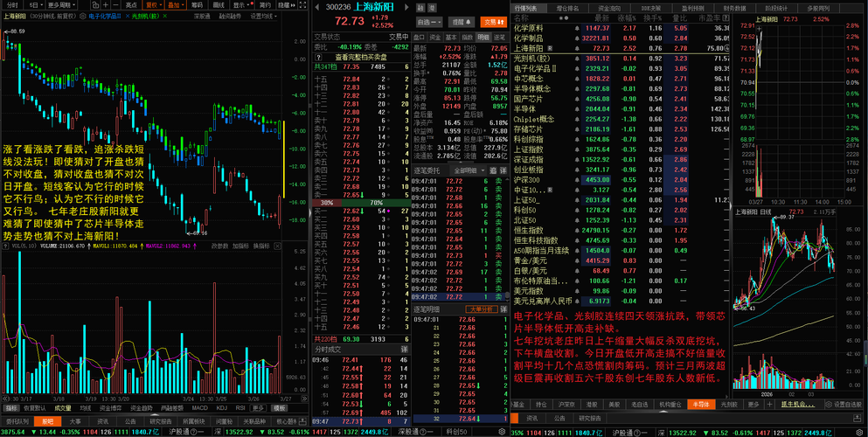This screenshot has height=437, width=868.
Task: Toggle 筹码 chip distribution view
Action: coord(197,5)
